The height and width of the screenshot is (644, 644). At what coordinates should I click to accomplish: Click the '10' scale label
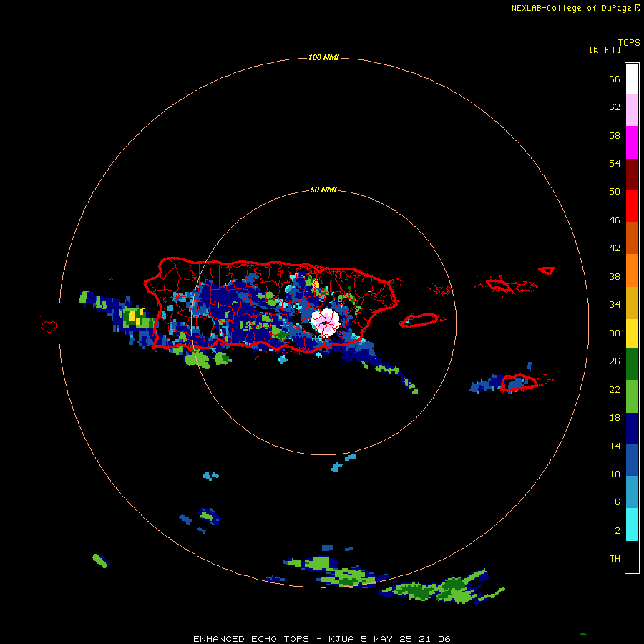coord(615,474)
